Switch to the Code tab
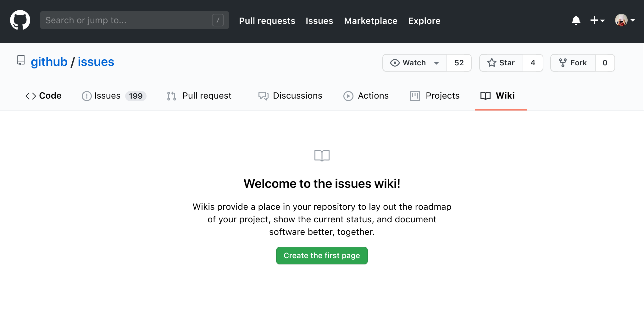Screen dimensions: 644x314 [x=43, y=96]
